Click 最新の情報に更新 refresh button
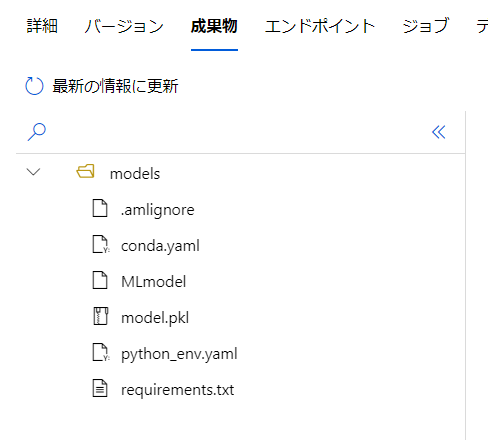Screen dimensions: 488x440 click(102, 86)
